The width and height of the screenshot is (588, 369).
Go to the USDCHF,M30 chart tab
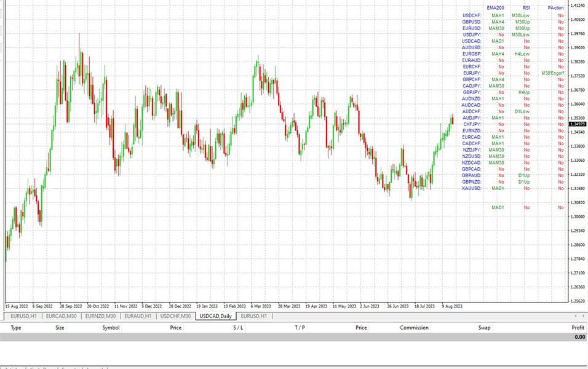click(176, 315)
